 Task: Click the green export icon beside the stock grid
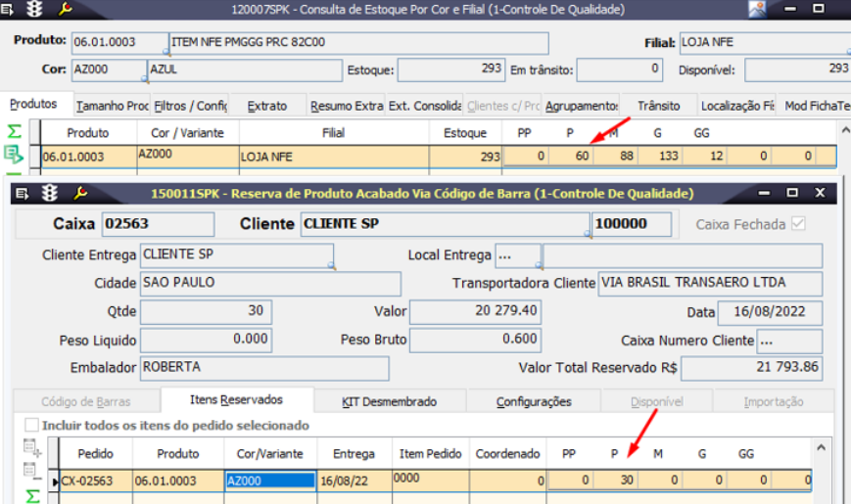[14, 154]
